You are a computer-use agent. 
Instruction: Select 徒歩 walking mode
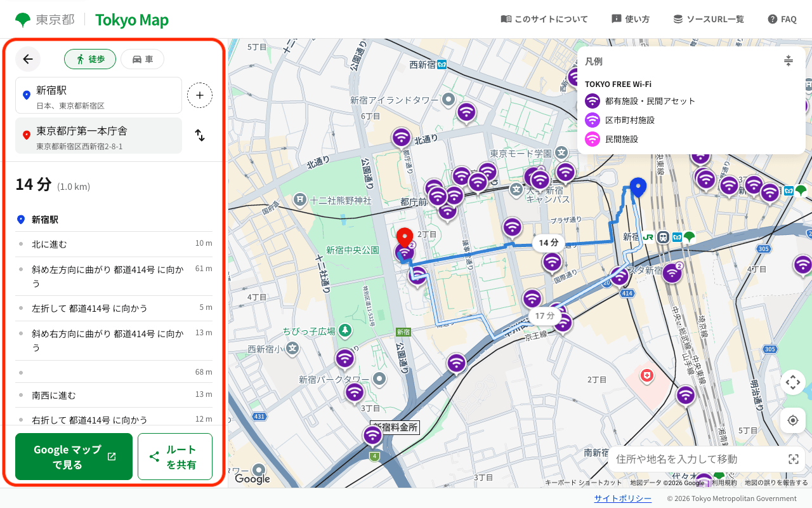(x=90, y=59)
